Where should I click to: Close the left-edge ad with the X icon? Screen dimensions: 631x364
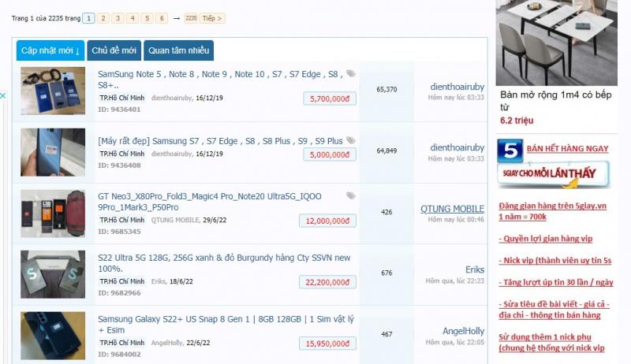[2, 95]
